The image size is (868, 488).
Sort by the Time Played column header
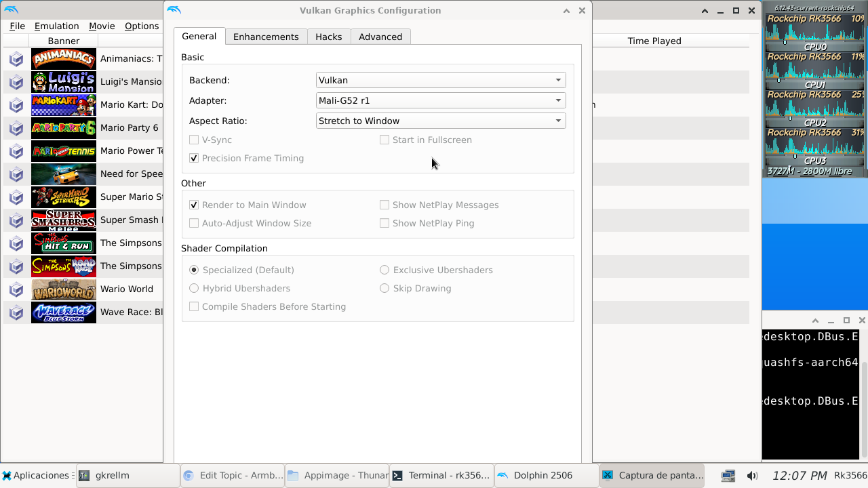coord(654,41)
